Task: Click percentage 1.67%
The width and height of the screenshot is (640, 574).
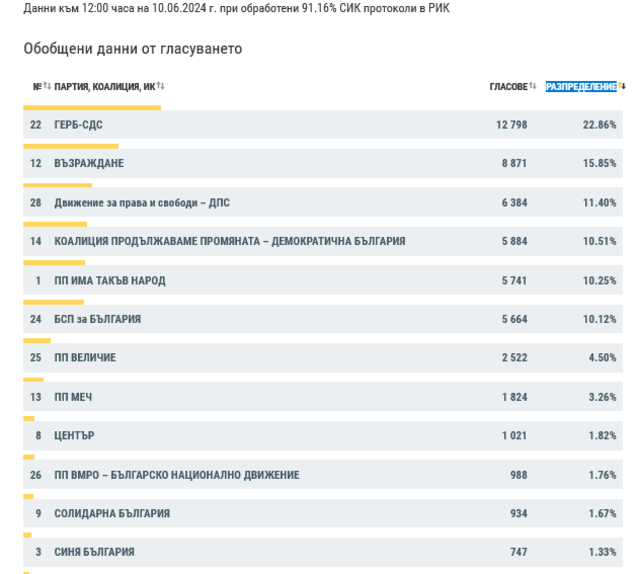Action: click(602, 513)
